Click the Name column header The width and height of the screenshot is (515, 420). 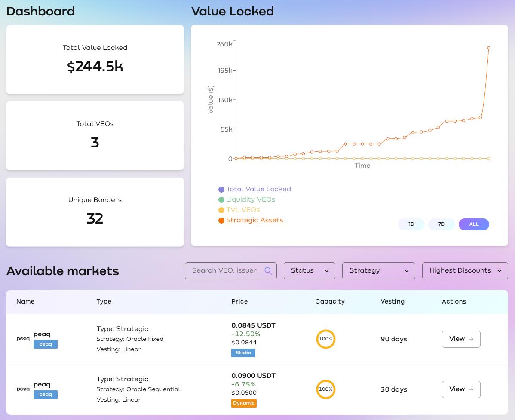pos(25,301)
